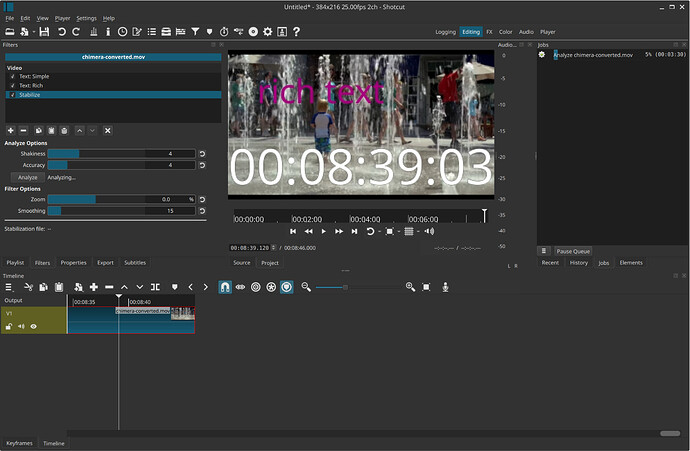The width and height of the screenshot is (690, 451).
Task: Lock track V1 with the padlock icon
Action: point(9,326)
